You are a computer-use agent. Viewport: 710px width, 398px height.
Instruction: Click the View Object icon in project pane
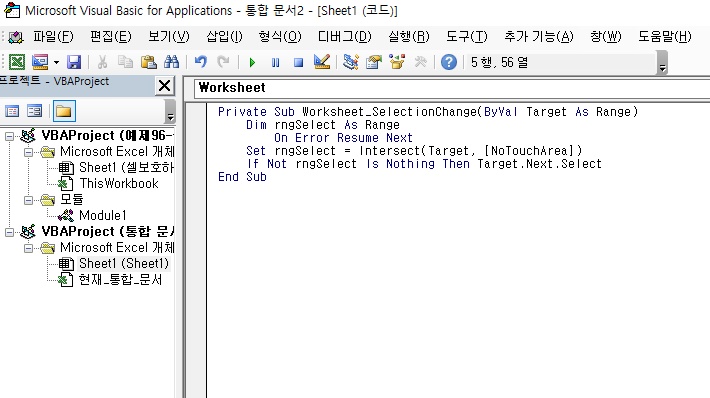coord(35,111)
